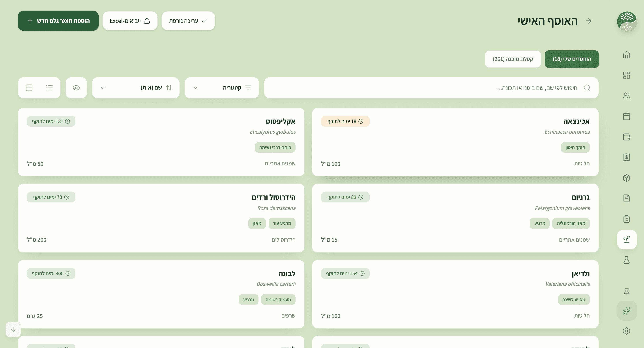Open the package box icon in sidebar
The width and height of the screenshot is (644, 348).
[x=626, y=178]
